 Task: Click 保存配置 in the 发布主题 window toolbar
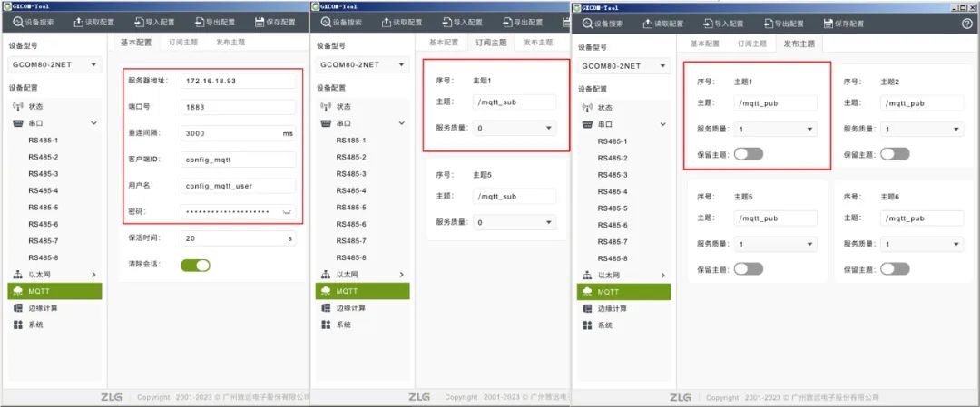[x=846, y=23]
